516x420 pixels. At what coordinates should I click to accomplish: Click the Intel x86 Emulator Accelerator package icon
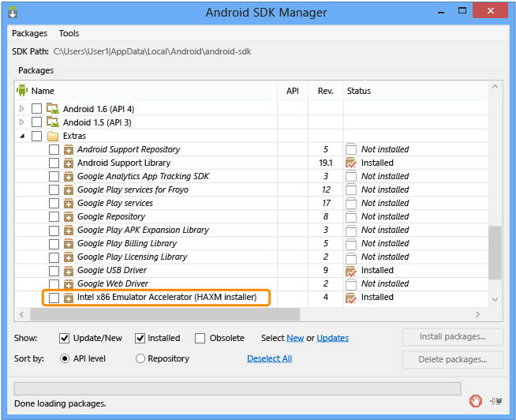69,298
